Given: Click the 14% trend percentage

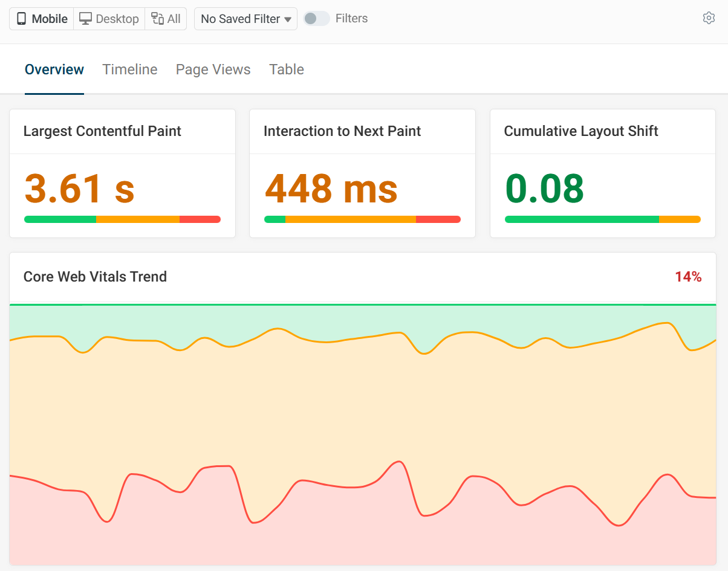Looking at the screenshot, I should click(x=689, y=277).
